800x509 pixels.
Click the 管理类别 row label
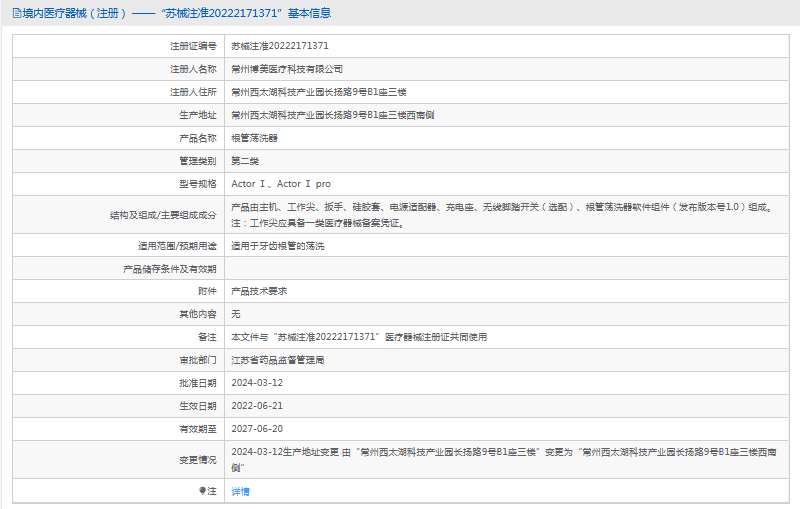pyautogui.click(x=198, y=161)
